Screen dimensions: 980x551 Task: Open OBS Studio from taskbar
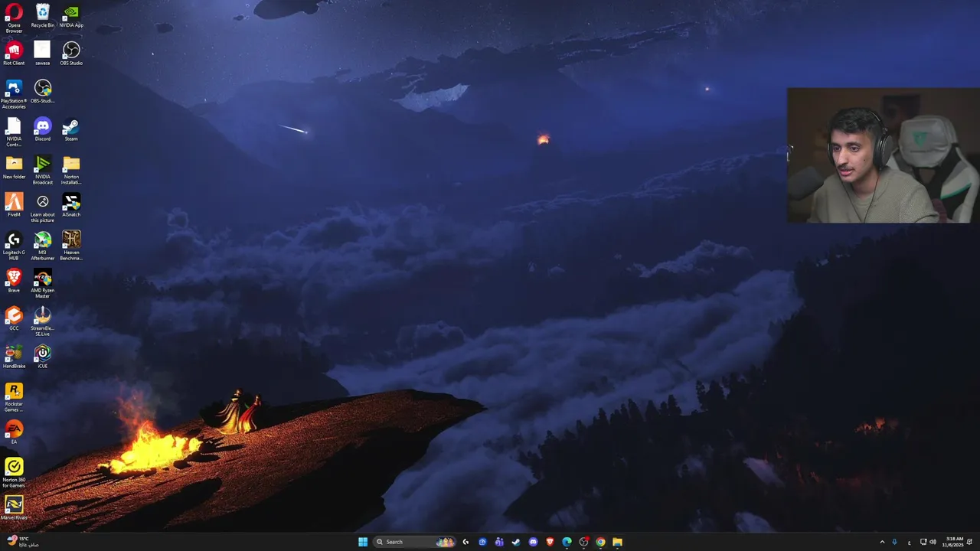[x=584, y=542]
